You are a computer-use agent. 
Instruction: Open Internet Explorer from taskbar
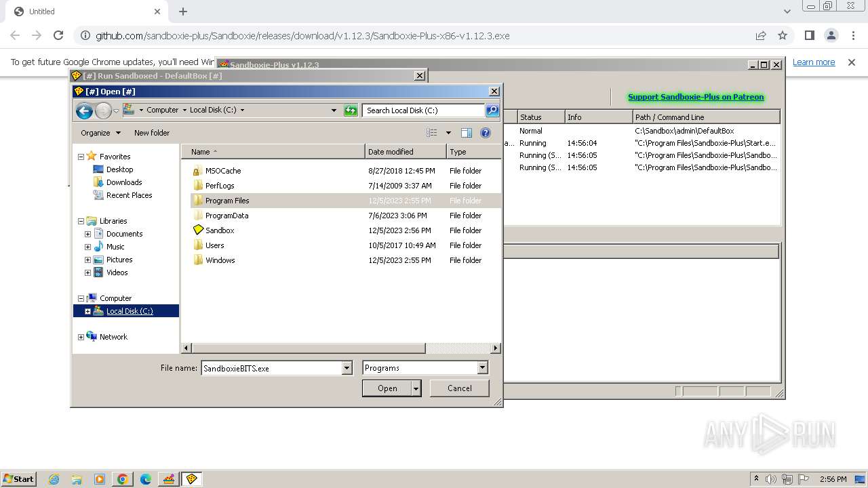pos(54,479)
